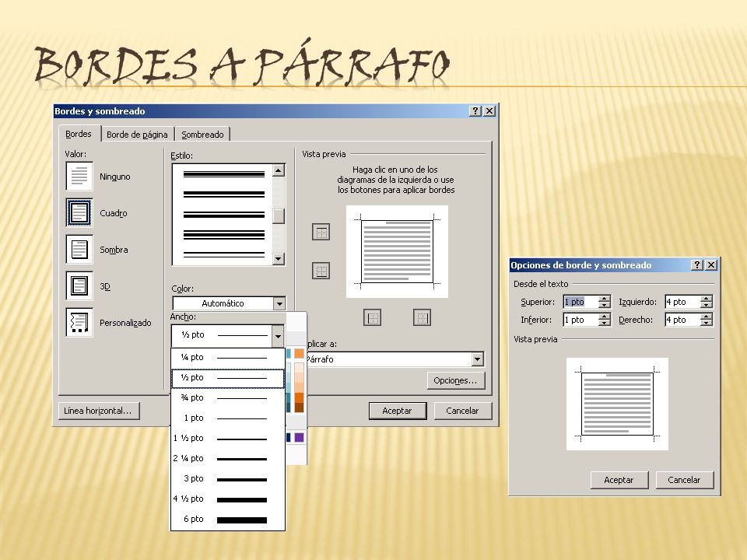The image size is (747, 560).
Task: Pick the light orange color swatch
Action: click(x=299, y=353)
